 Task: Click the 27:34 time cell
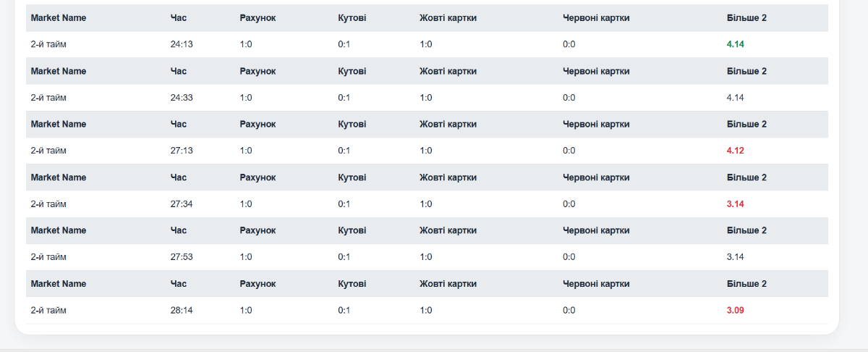pos(182,204)
